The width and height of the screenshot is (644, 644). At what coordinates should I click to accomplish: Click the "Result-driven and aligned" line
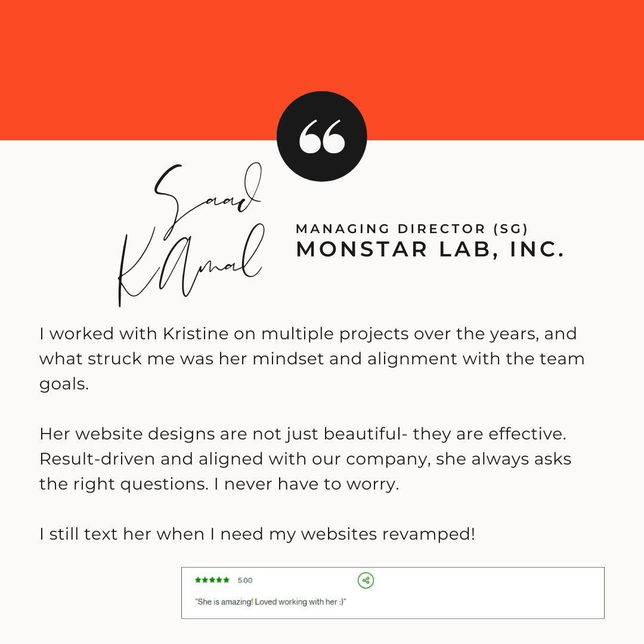click(305, 459)
